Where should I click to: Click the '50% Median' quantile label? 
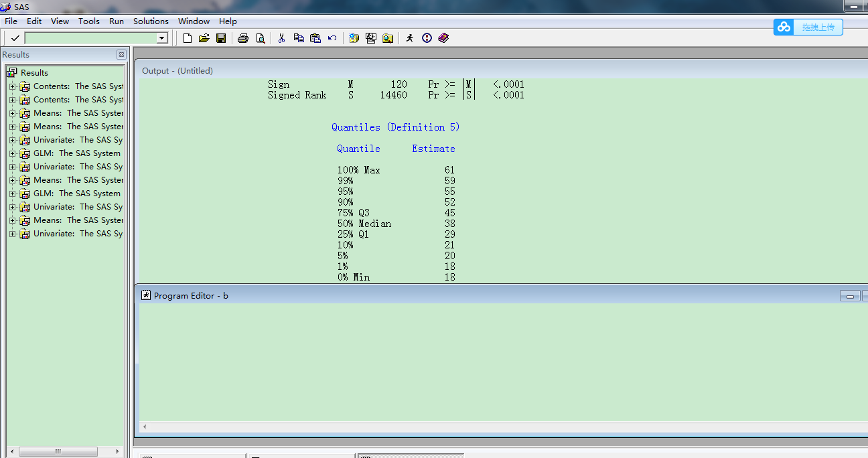364,224
